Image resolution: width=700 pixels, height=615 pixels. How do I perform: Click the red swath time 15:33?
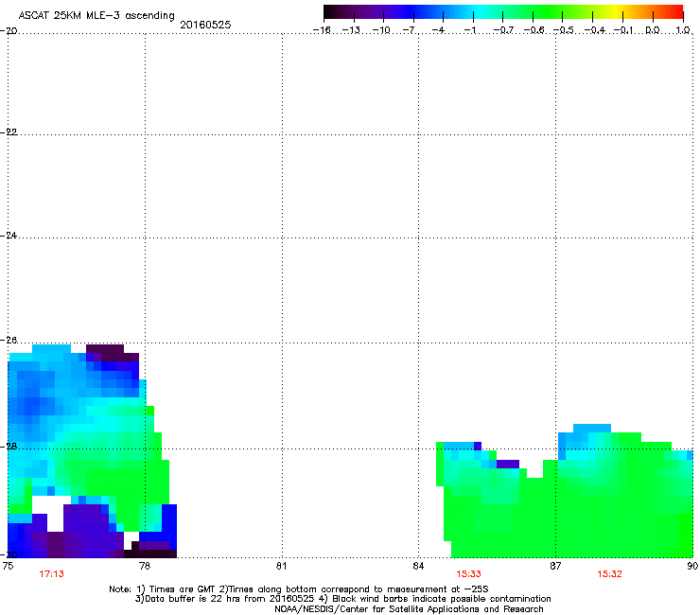click(x=468, y=574)
